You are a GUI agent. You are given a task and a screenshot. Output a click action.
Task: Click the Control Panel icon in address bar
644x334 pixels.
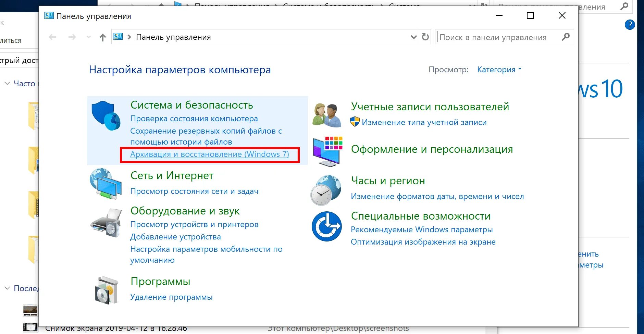tap(118, 36)
